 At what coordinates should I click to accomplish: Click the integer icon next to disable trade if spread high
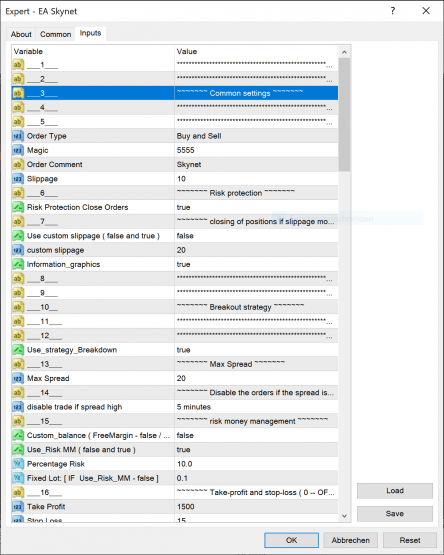(x=18, y=407)
